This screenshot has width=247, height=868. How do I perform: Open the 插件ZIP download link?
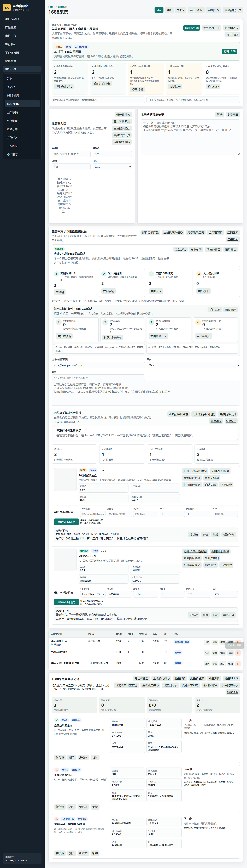coord(231,421)
